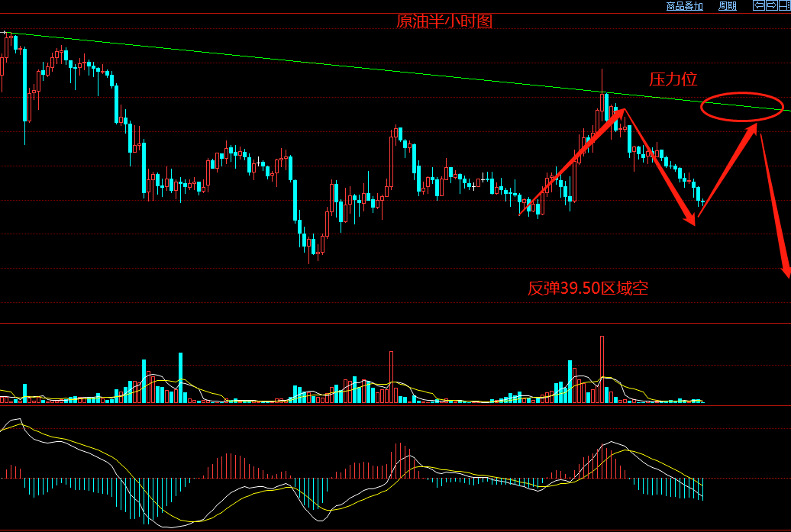Click the right arrow navigation icon
791x532 pixels.
(x=772, y=5)
